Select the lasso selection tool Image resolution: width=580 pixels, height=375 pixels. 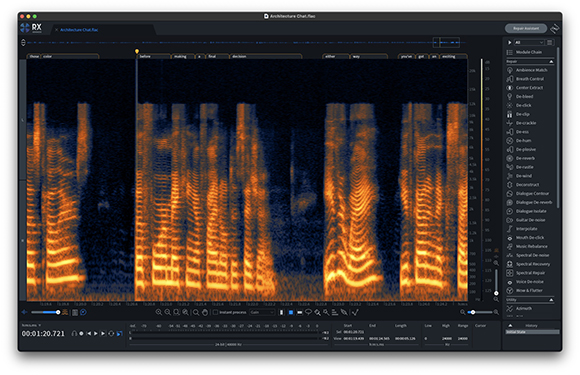pos(308,312)
